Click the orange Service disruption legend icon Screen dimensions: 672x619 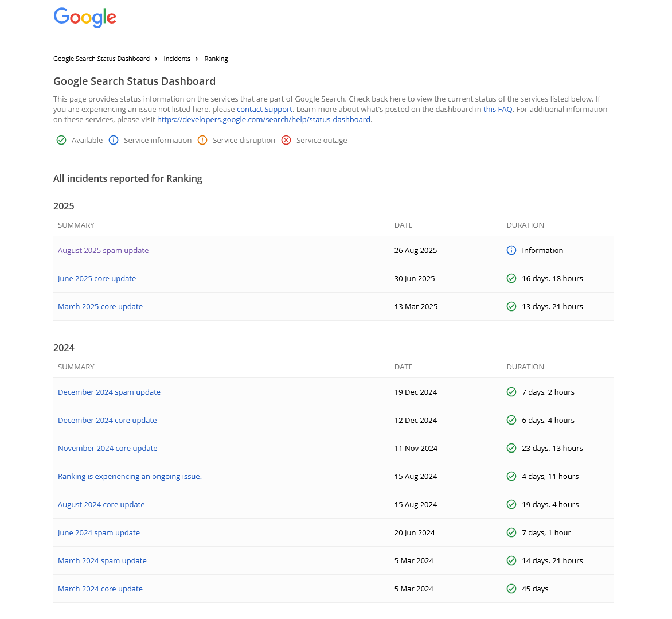click(x=202, y=140)
